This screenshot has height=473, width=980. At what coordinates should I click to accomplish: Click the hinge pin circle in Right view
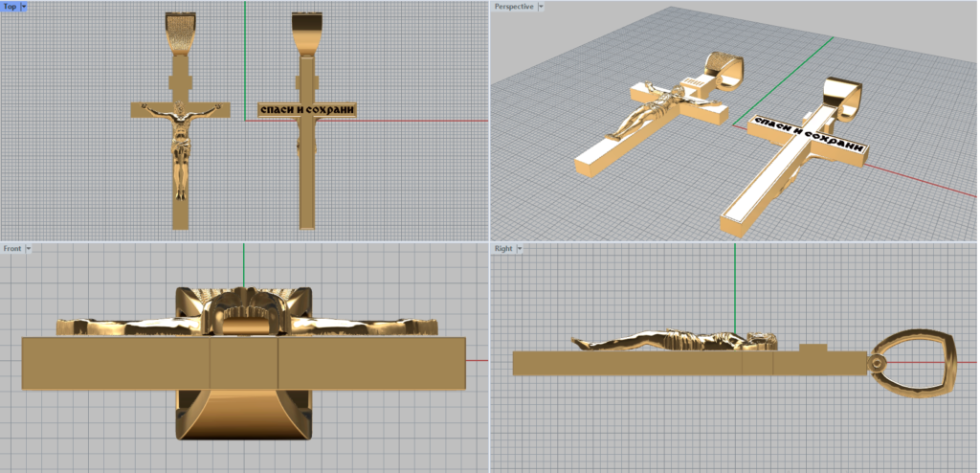pyautogui.click(x=876, y=364)
